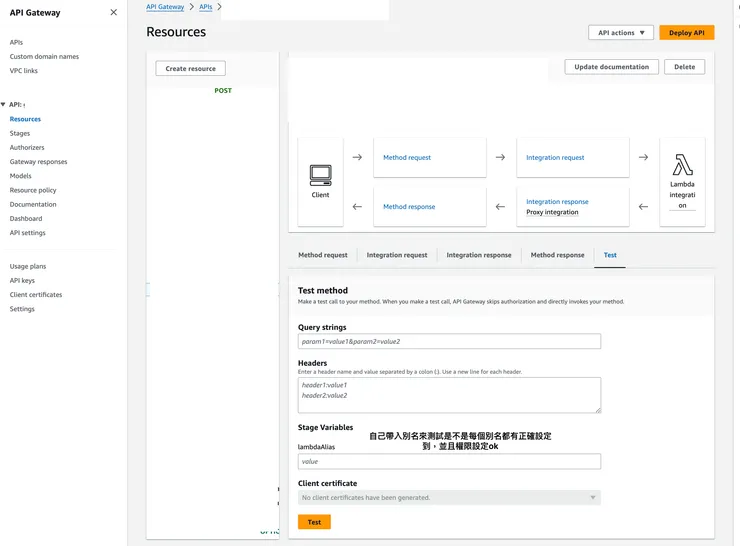Collapse the API section triangle in sidebar
The image size is (740, 546).
3,104
